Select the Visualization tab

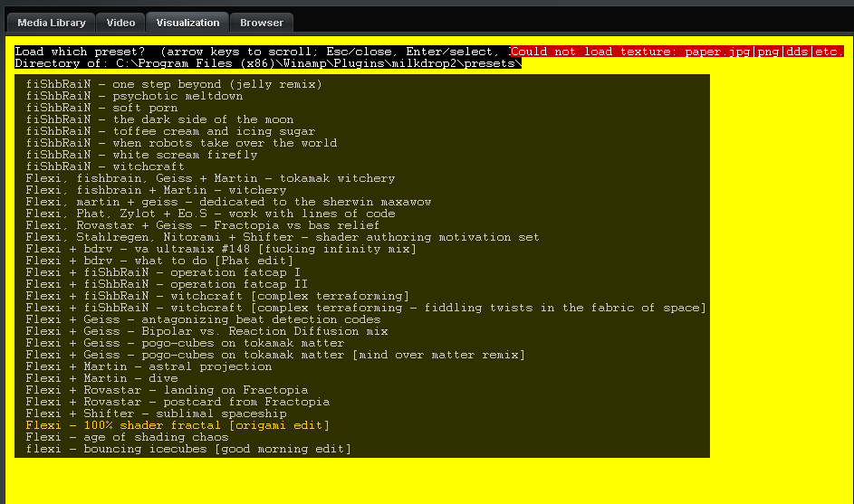tap(187, 23)
